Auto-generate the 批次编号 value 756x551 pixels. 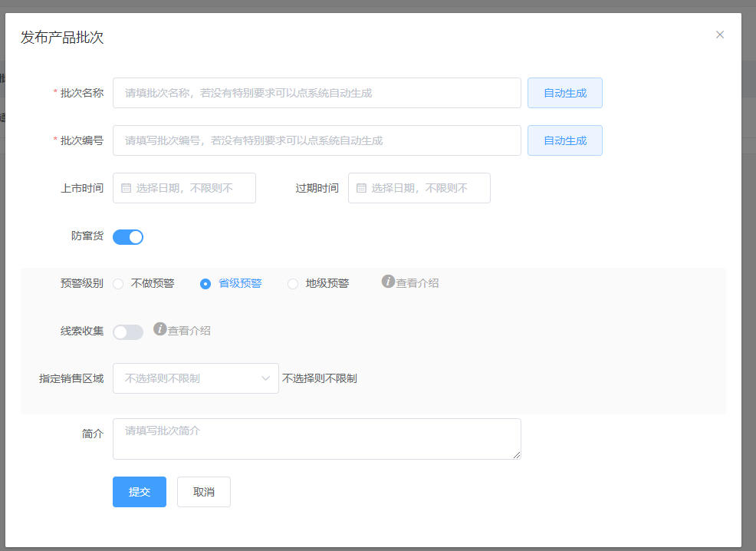pos(564,140)
